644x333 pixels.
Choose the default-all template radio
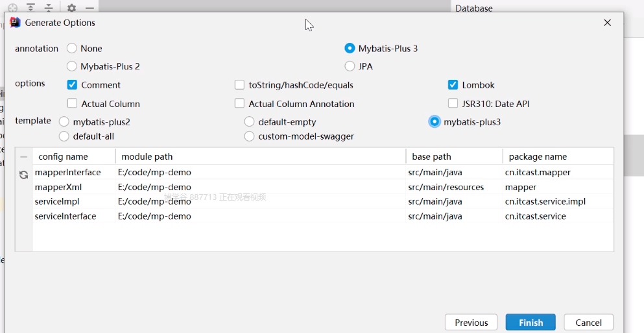click(x=64, y=136)
